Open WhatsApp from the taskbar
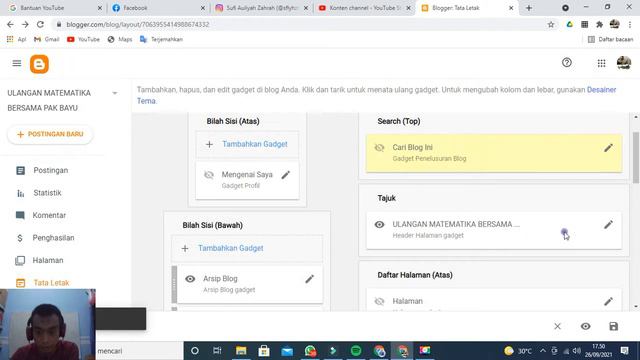 point(310,351)
